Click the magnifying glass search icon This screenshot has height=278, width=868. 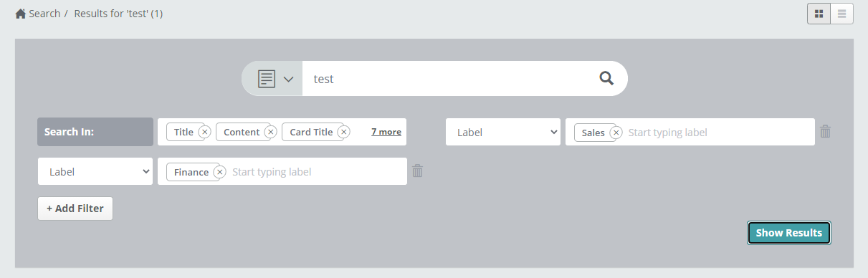coord(606,79)
